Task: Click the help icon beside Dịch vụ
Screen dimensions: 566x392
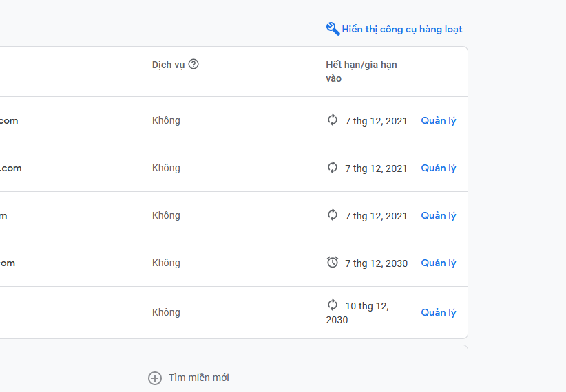Action: point(193,64)
